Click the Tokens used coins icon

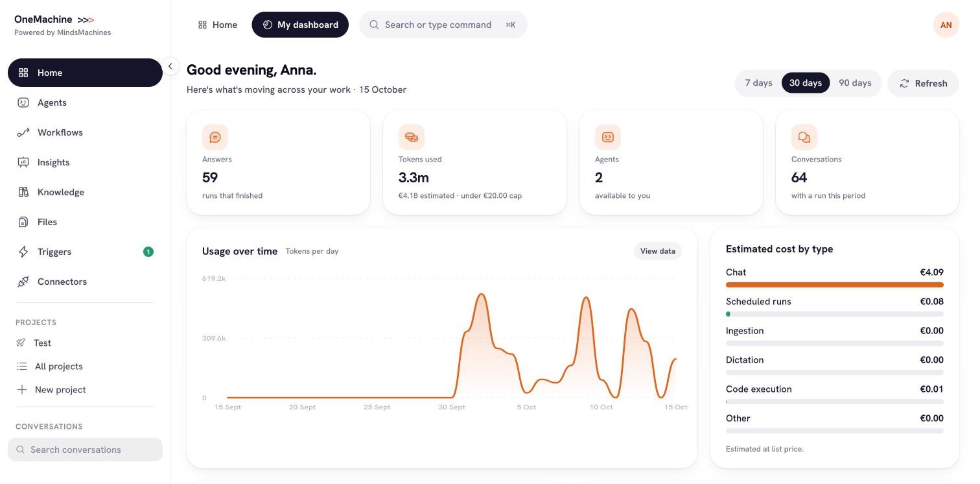[x=412, y=138]
